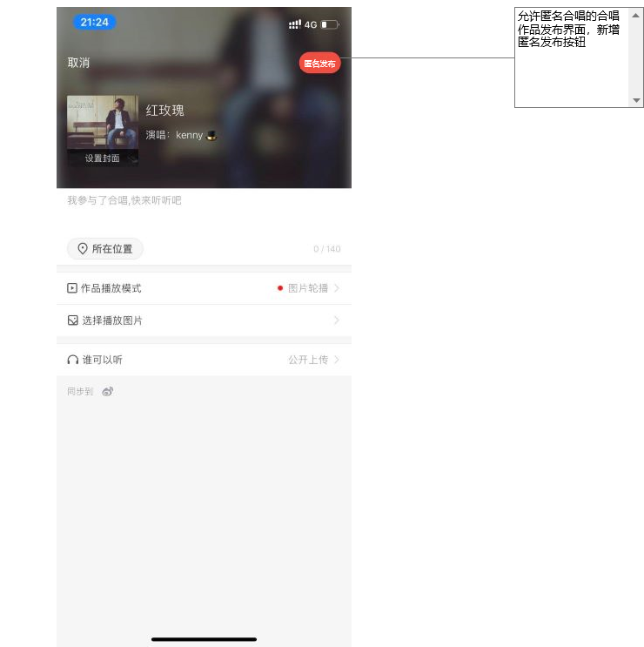Screen dimensions: 644x647
Task: Tap the 同步到 label
Action: [x=80, y=392]
